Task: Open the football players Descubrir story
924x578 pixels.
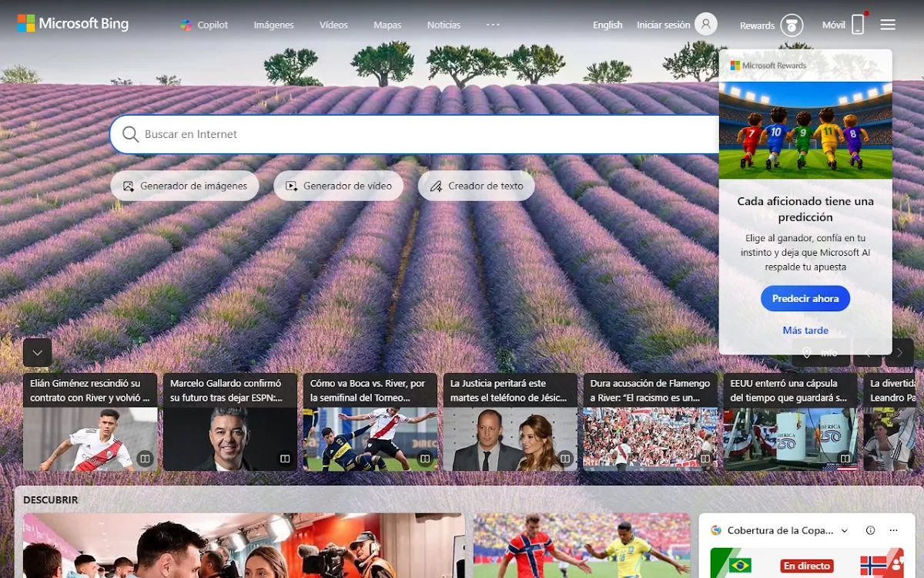Action: [x=582, y=546]
